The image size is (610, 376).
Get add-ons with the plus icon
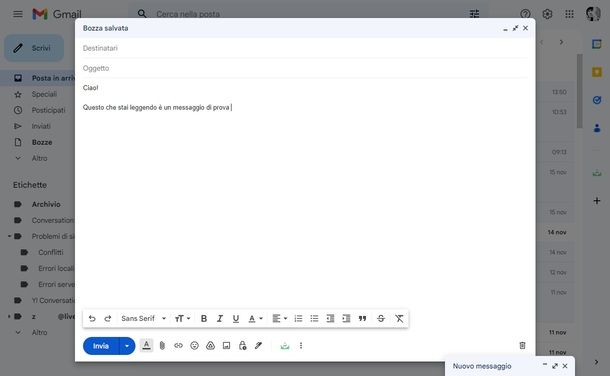coord(597,201)
